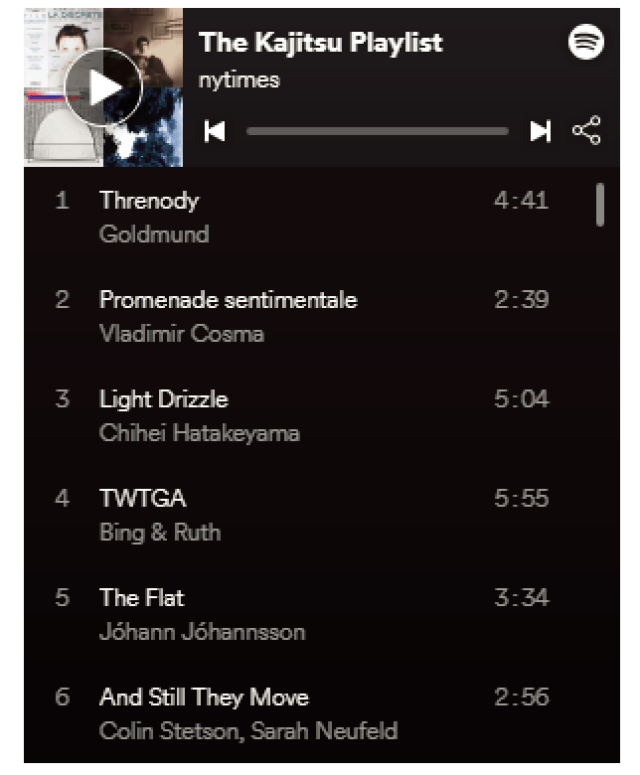The image size is (640, 775).
Task: Open the nytimes profile link
Action: (x=239, y=80)
